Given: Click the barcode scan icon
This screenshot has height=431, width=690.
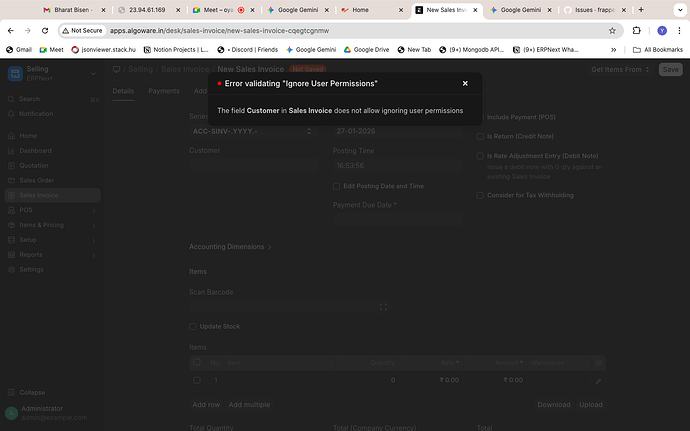Looking at the screenshot, I should point(383,307).
